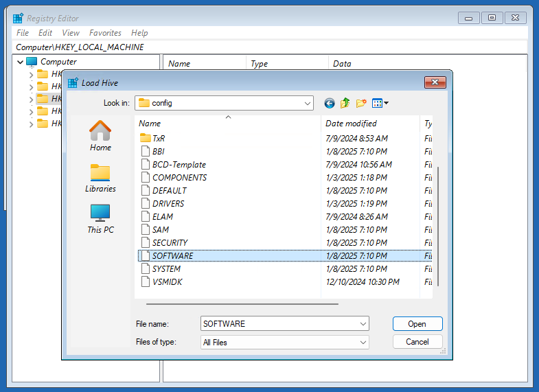Click the vertical scrollbar in the file list

[x=438, y=227]
